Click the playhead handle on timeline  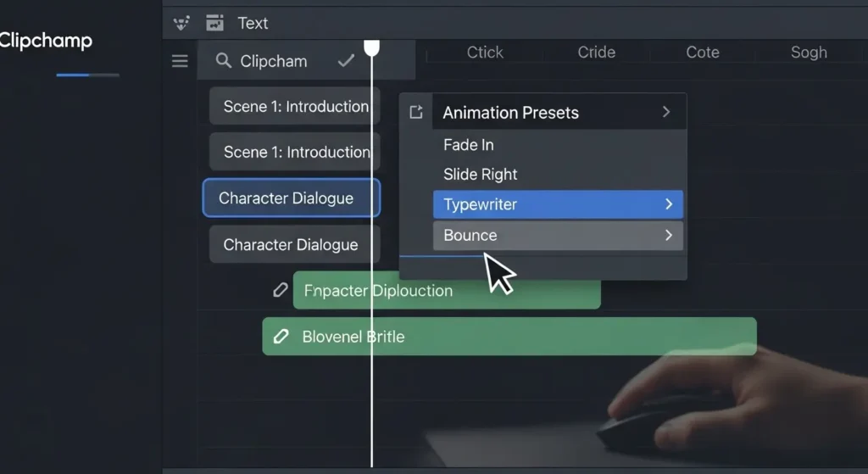coord(371,48)
